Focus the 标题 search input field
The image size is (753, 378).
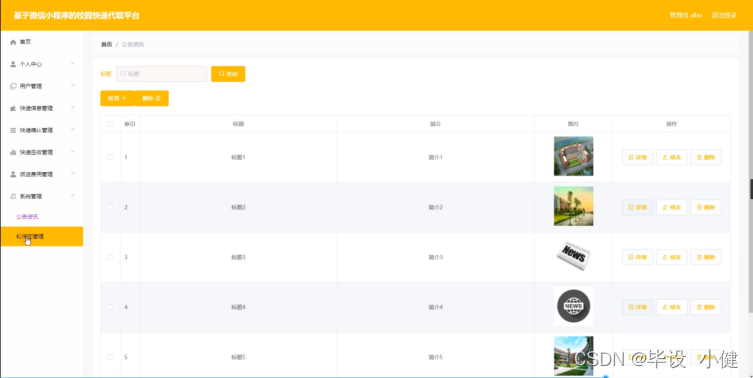161,74
